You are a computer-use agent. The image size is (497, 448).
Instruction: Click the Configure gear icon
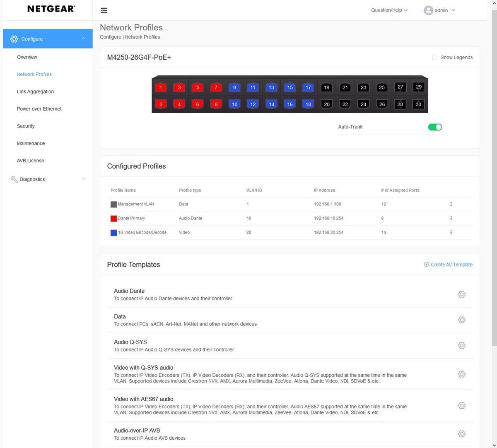tap(14, 39)
